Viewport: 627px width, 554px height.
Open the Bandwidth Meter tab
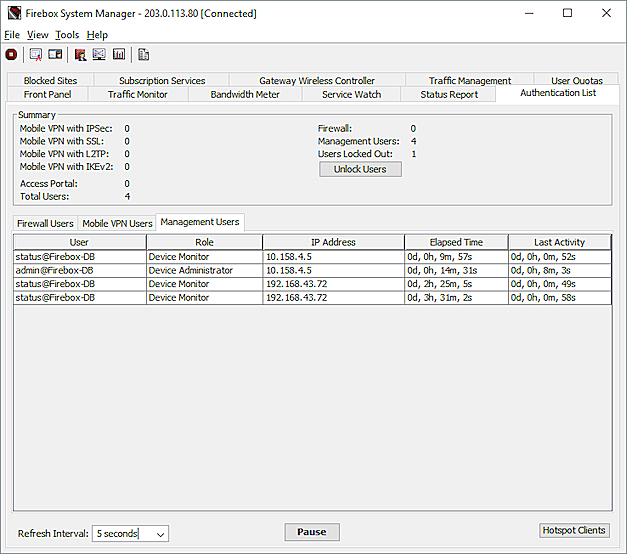click(244, 95)
